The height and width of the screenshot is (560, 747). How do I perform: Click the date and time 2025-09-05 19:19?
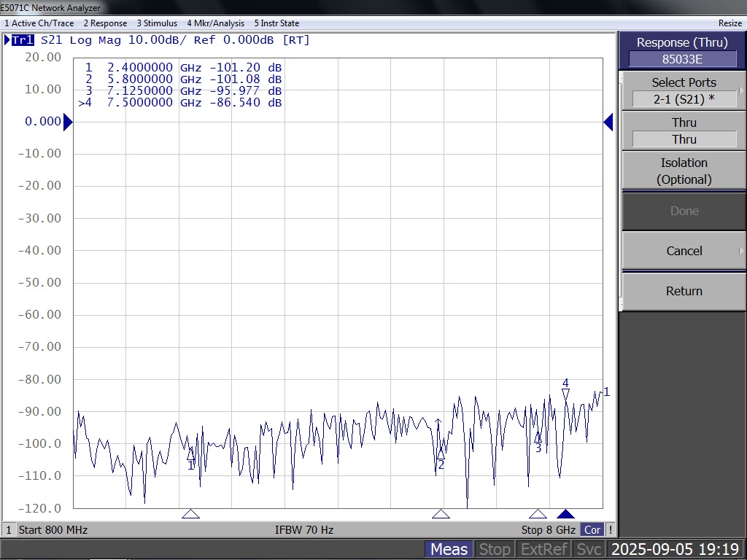pyautogui.click(x=675, y=549)
